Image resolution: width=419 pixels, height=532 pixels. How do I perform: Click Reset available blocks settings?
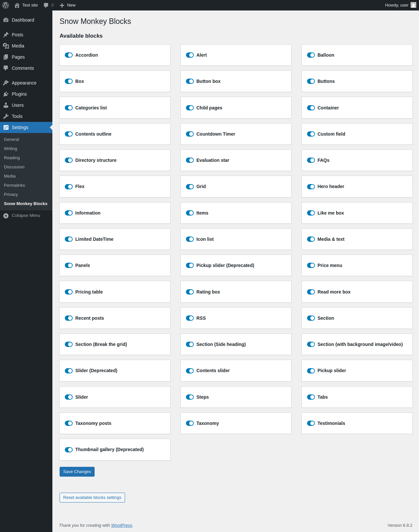click(92, 498)
